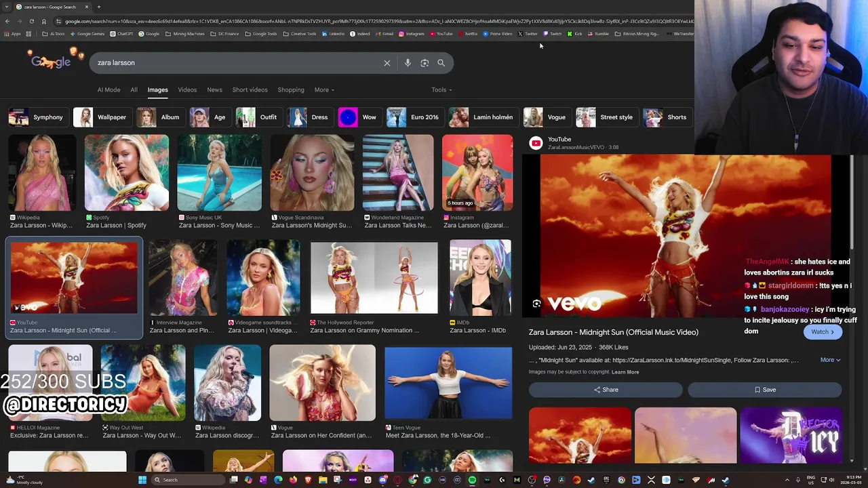Start voice search with the microphone icon
The width and height of the screenshot is (868, 488).
pyautogui.click(x=408, y=63)
